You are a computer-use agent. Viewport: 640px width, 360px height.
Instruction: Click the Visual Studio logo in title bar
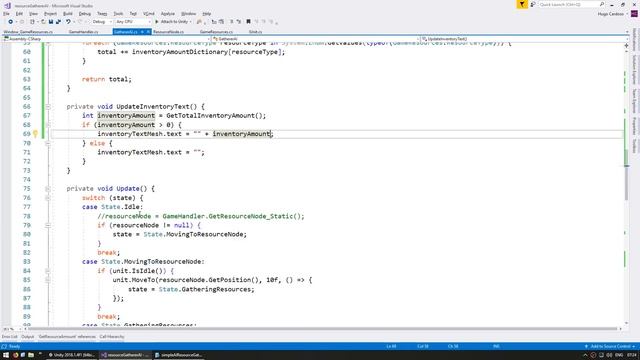click(x=7, y=6)
